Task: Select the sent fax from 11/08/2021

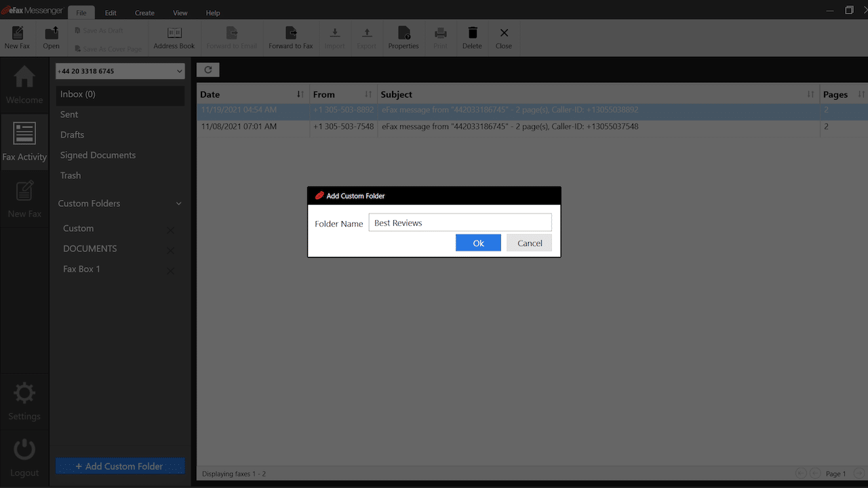Action: [475, 126]
